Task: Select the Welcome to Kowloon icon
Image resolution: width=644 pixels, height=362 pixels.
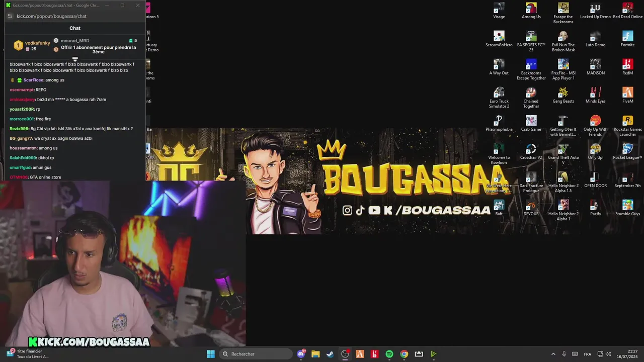Action: point(499,154)
